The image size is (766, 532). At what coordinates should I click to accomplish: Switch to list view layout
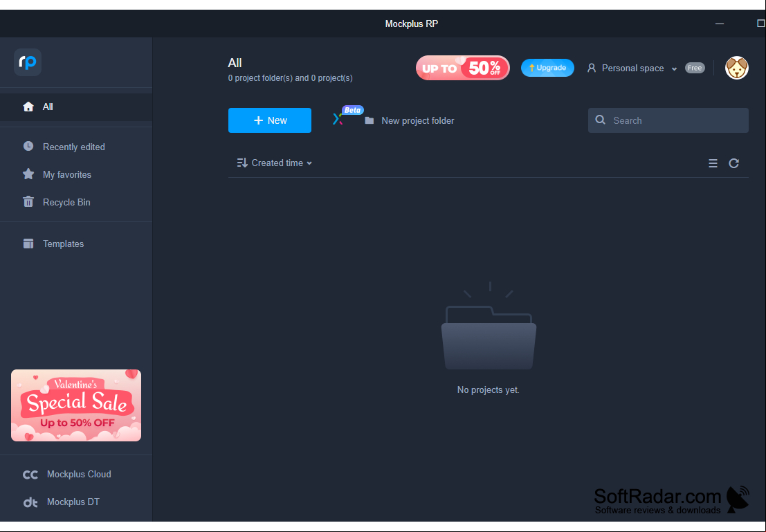pos(713,163)
